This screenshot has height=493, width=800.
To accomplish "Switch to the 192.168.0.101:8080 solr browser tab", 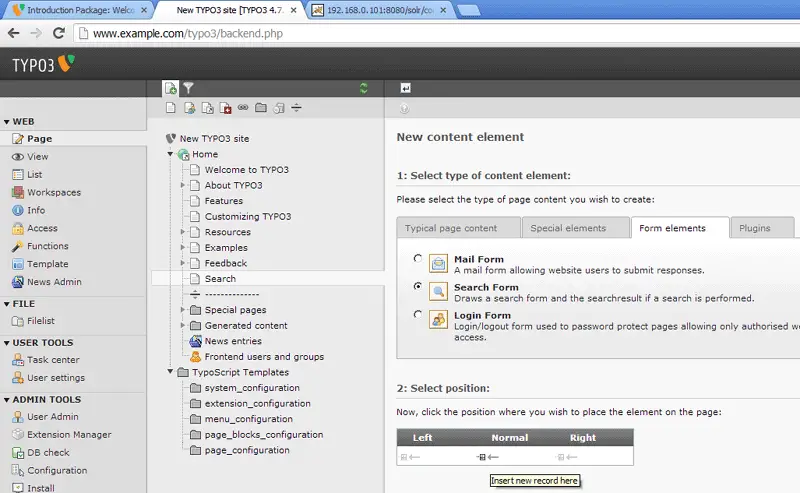I will [380, 10].
